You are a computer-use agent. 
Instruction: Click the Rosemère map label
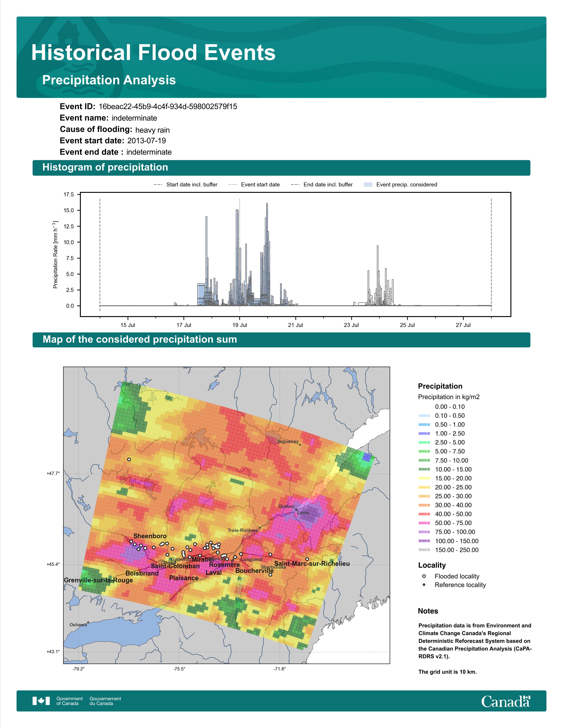pos(225,565)
